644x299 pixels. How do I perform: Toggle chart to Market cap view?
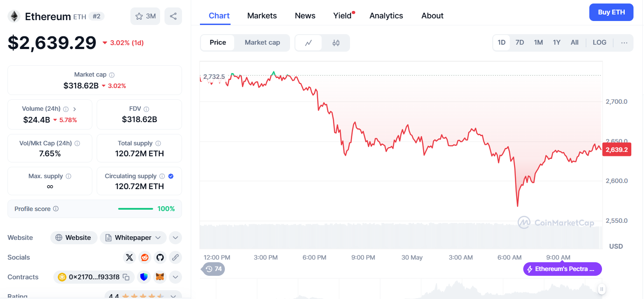click(262, 42)
